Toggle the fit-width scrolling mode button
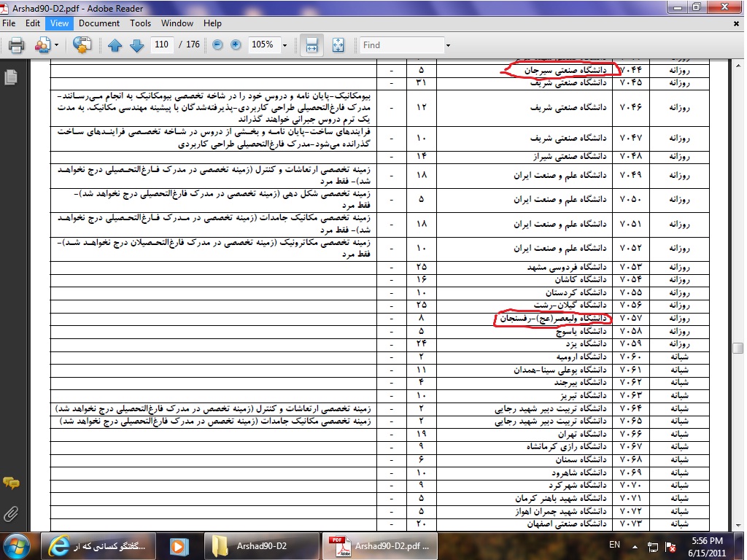 click(x=311, y=45)
